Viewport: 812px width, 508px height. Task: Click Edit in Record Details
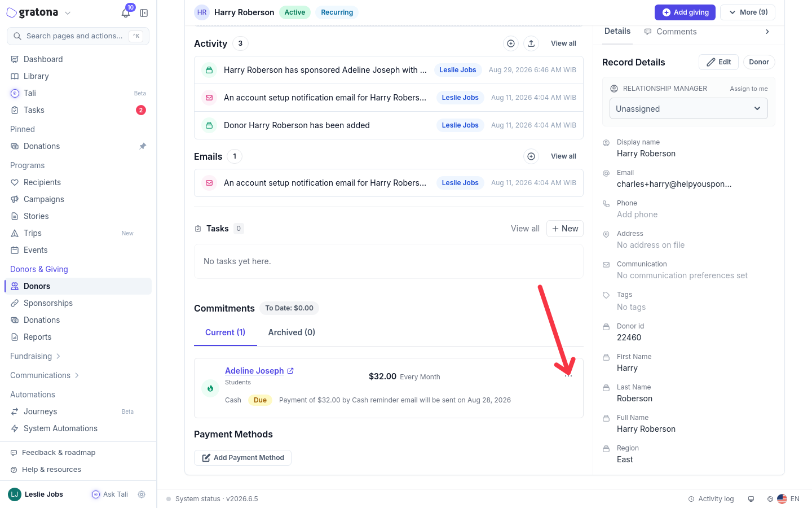[x=718, y=62]
